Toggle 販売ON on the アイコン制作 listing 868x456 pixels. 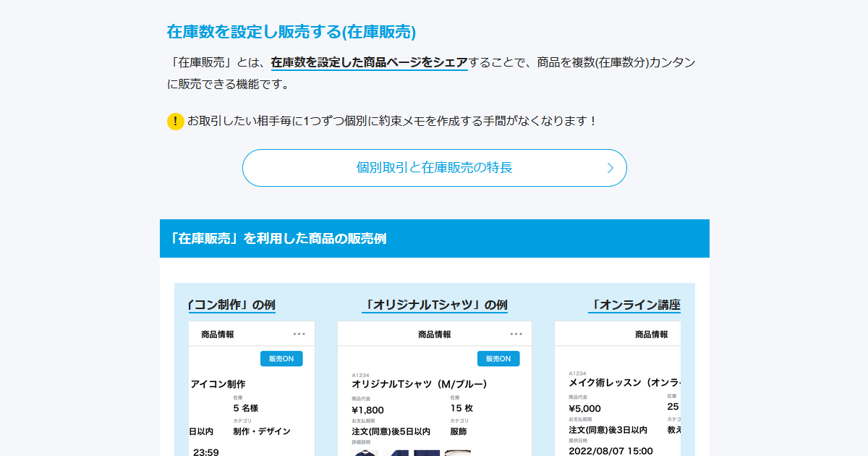pos(281,358)
